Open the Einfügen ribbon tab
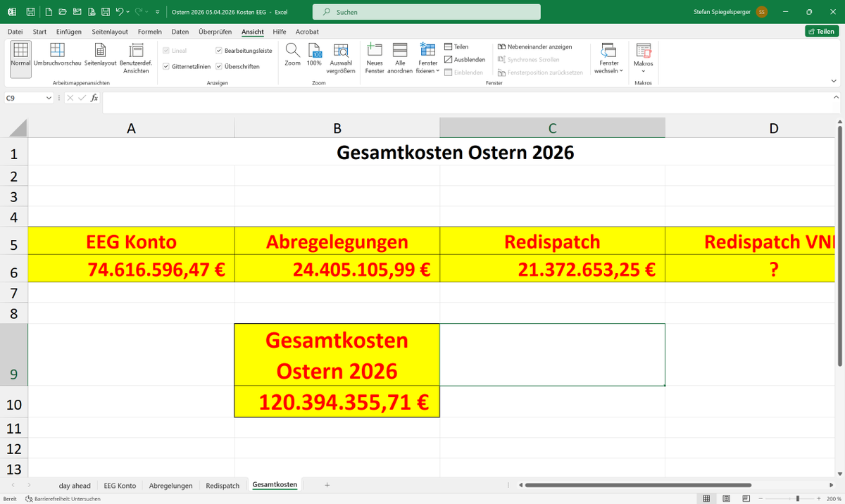This screenshot has height=504, width=845. tap(69, 32)
